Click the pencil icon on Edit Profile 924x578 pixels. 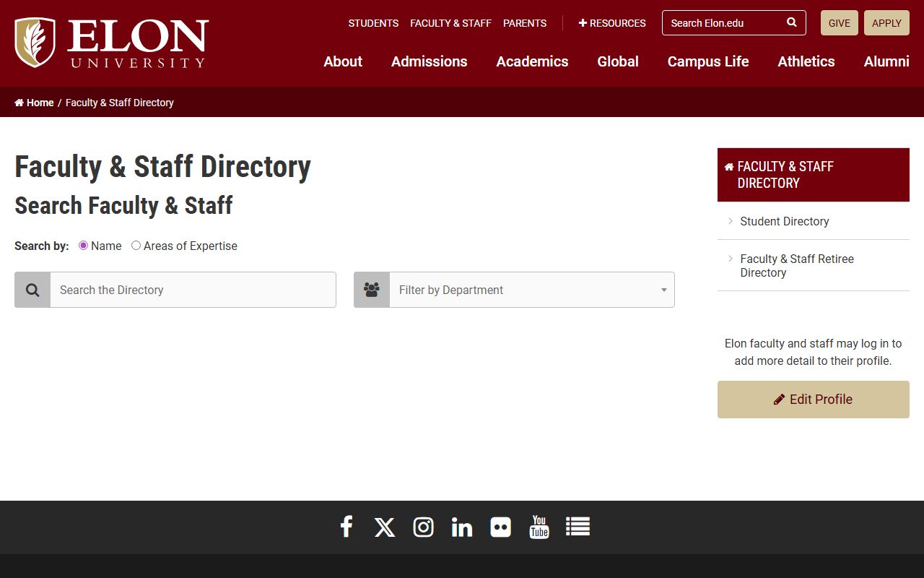tap(780, 400)
